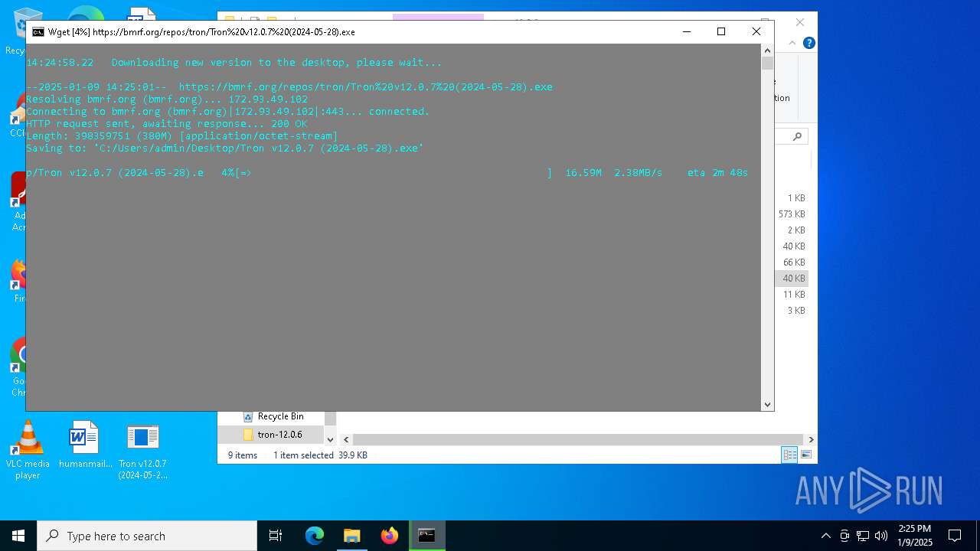Click the Type here to search box

tap(147, 536)
